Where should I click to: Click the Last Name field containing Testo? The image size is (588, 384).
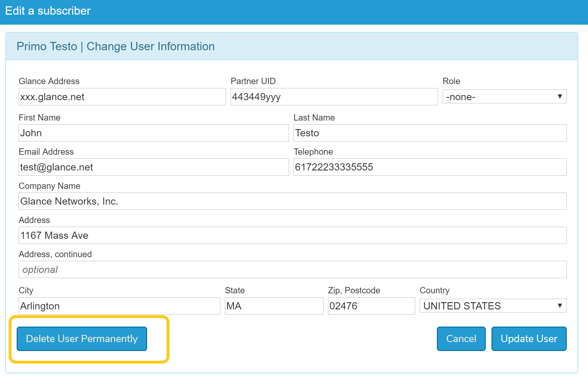coord(430,133)
